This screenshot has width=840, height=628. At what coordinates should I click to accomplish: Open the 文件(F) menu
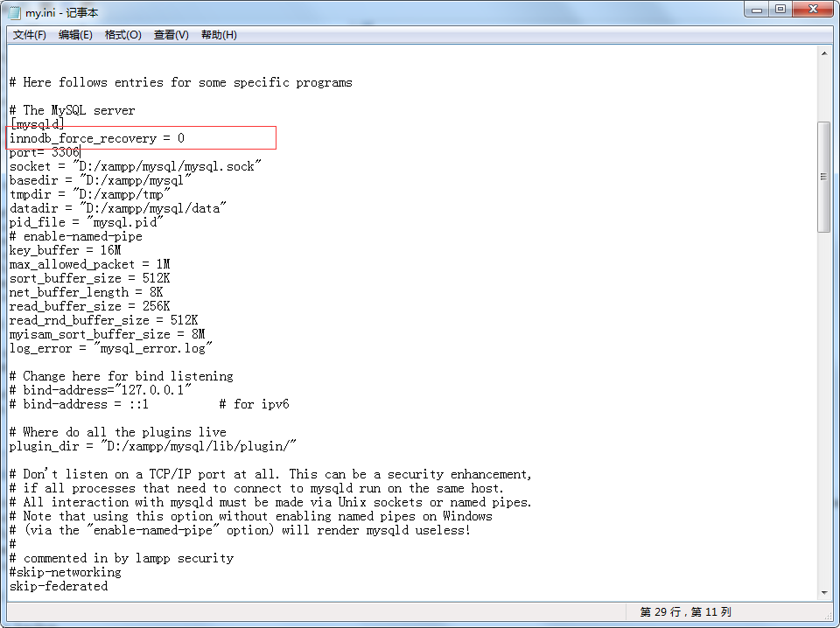point(29,35)
